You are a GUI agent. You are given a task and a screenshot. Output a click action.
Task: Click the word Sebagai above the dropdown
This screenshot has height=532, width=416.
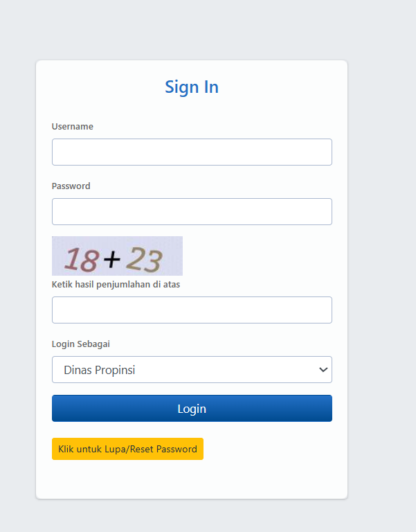tap(95, 344)
